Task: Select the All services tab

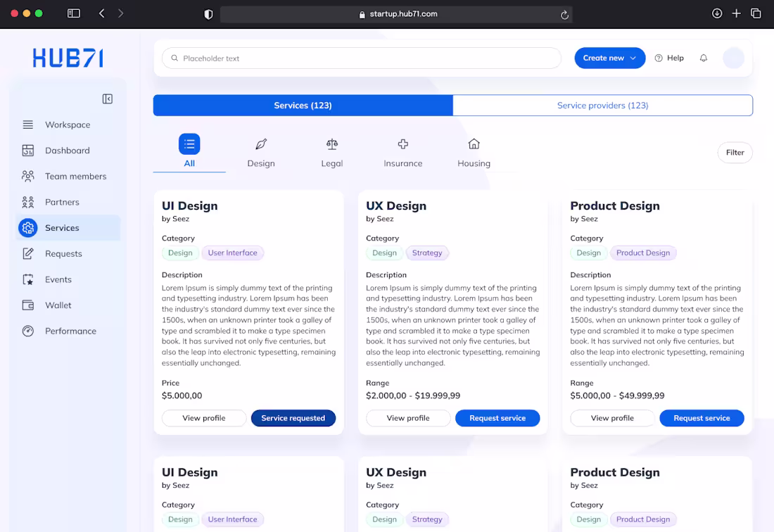Action: click(189, 152)
